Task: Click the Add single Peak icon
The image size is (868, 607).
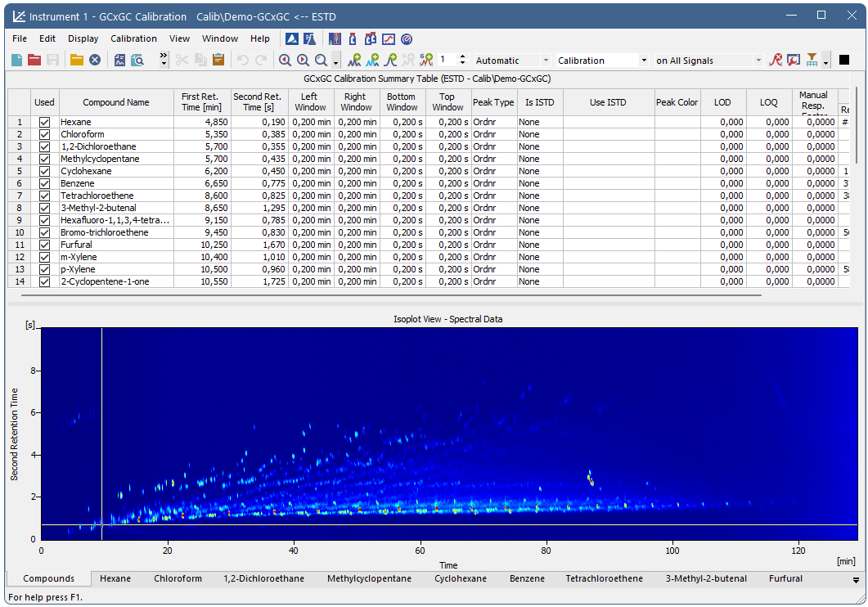Action: [x=391, y=60]
